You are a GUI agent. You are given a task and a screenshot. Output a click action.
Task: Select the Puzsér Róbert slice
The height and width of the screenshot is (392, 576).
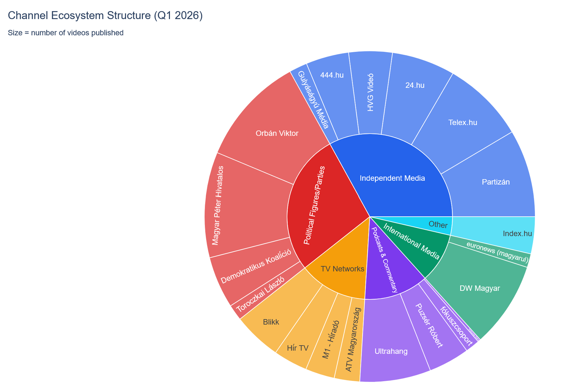click(x=429, y=326)
